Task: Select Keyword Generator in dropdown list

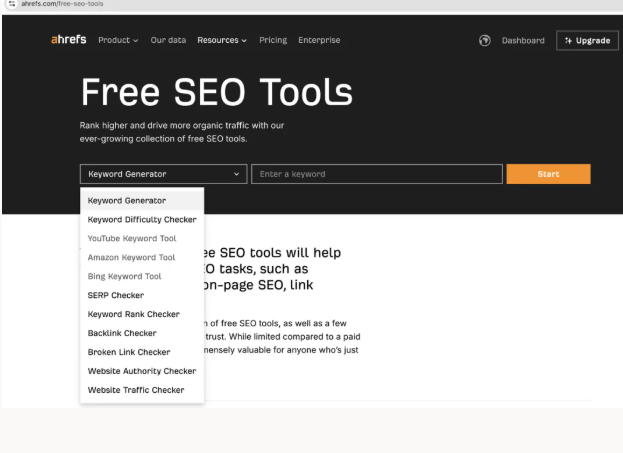Action: (142, 201)
